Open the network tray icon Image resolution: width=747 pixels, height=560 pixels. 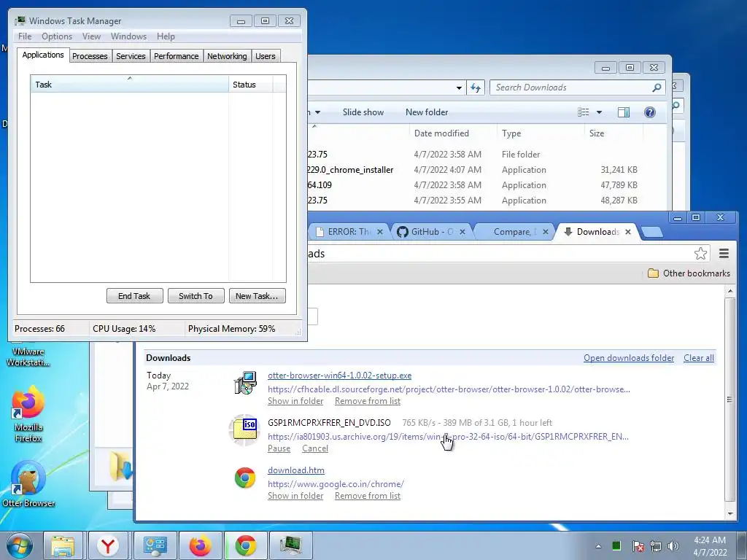656,546
